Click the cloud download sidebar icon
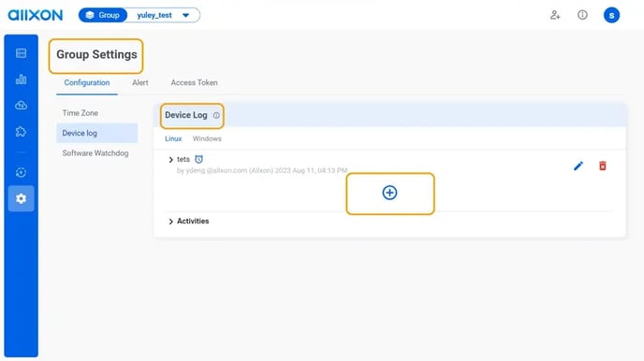The image size is (644, 361). pos(21,106)
